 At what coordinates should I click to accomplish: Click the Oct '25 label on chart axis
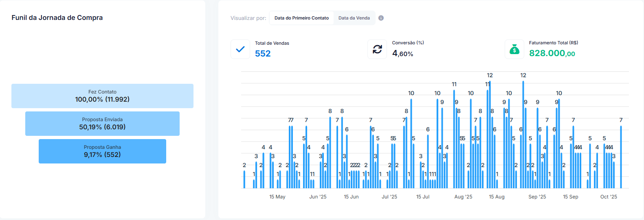609,197
